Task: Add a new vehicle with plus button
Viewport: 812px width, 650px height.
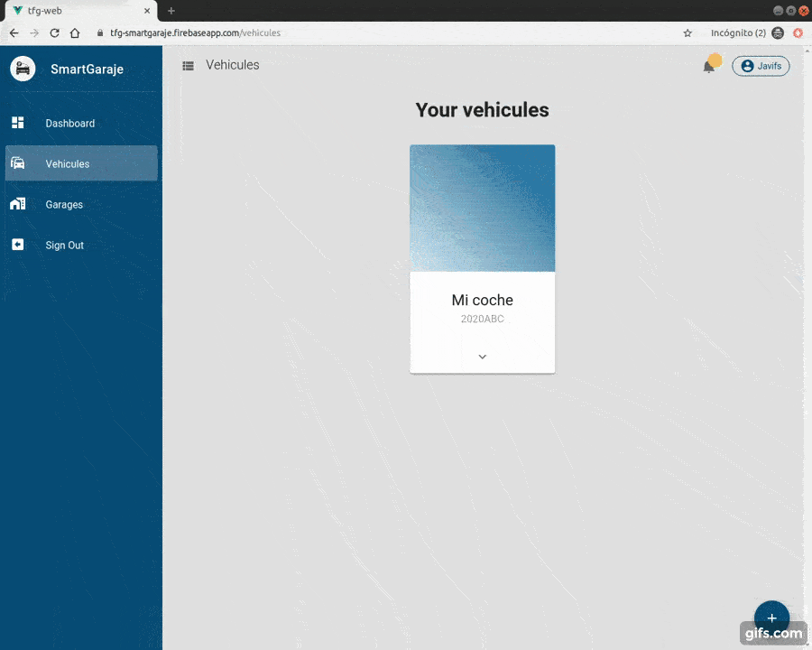Action: (771, 618)
